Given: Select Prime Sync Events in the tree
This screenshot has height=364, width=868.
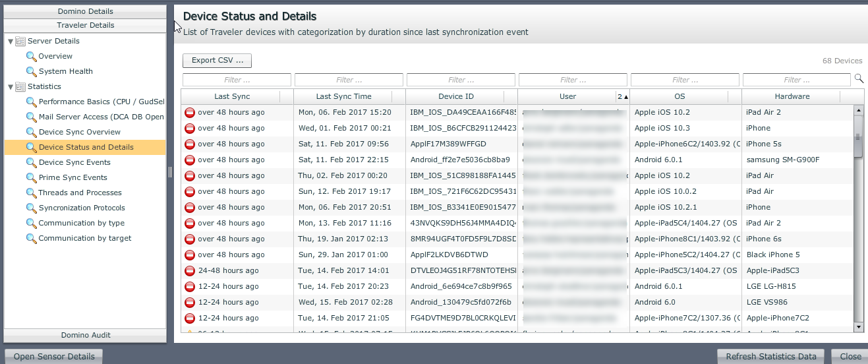Looking at the screenshot, I should coord(72,178).
